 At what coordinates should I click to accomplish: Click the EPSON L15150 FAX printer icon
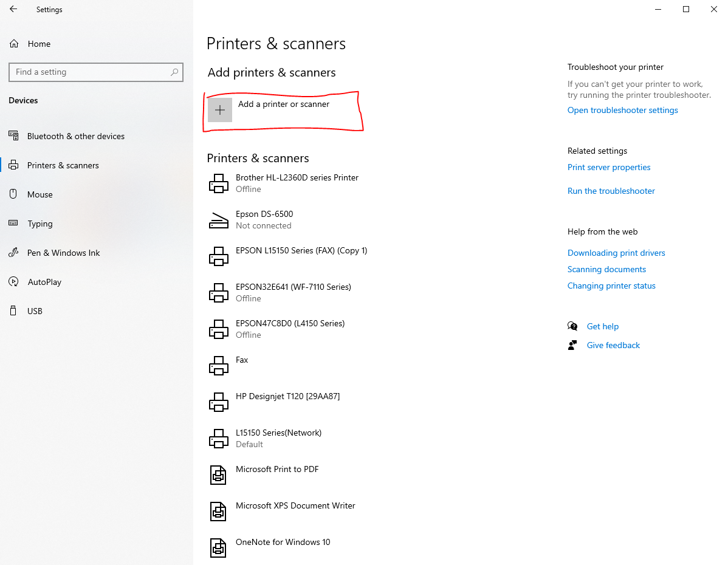click(x=218, y=256)
